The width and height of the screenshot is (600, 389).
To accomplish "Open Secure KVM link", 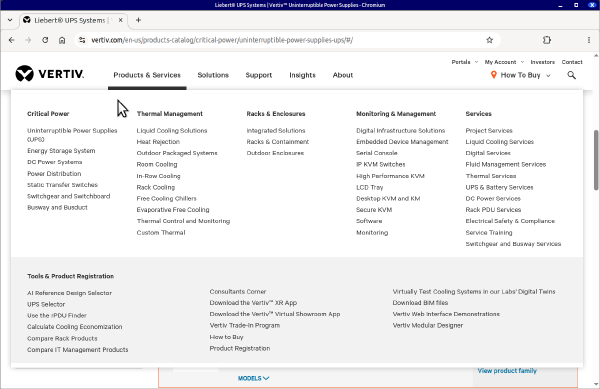I will (x=374, y=210).
